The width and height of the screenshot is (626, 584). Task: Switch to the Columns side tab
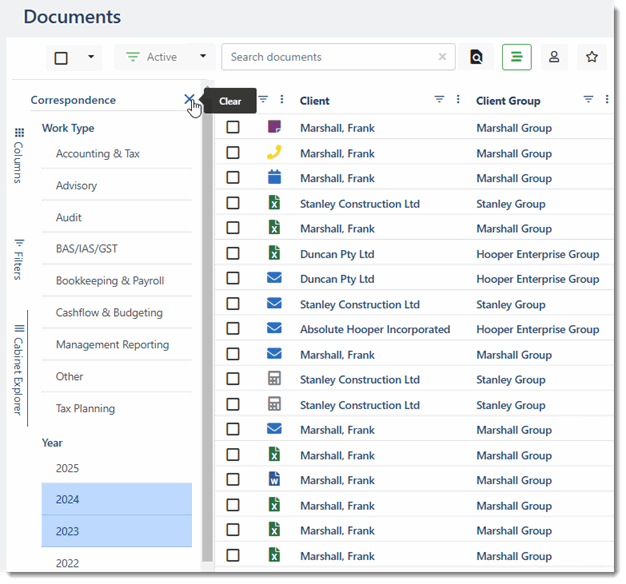(x=18, y=156)
